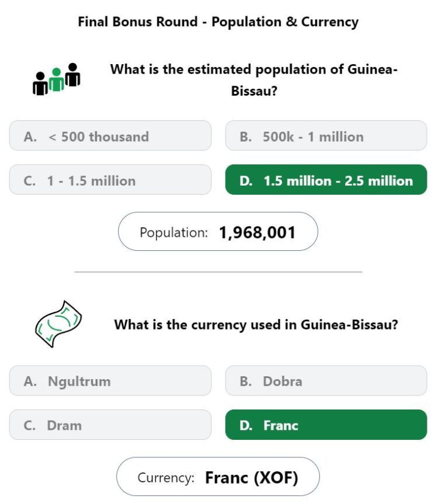Click the green figure in the people icon
The width and height of the screenshot is (438, 504).
pos(57,80)
